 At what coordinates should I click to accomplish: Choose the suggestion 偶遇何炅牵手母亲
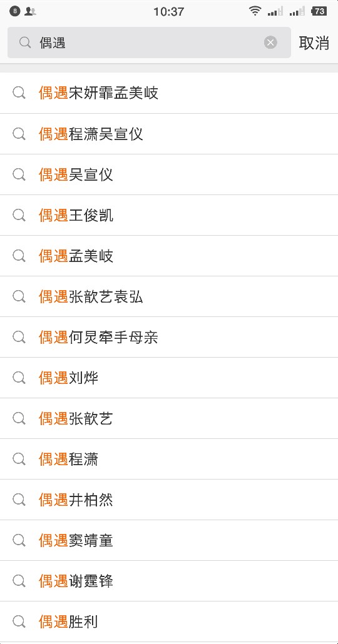[169, 337]
